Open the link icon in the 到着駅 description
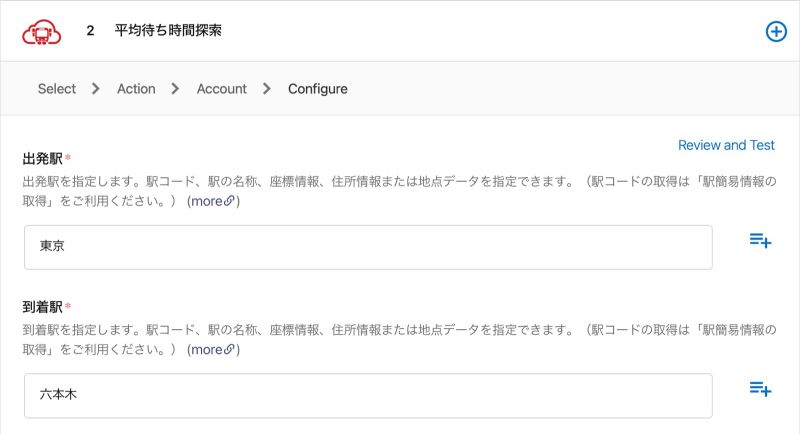Image resolution: width=800 pixels, height=434 pixels. coord(229,349)
